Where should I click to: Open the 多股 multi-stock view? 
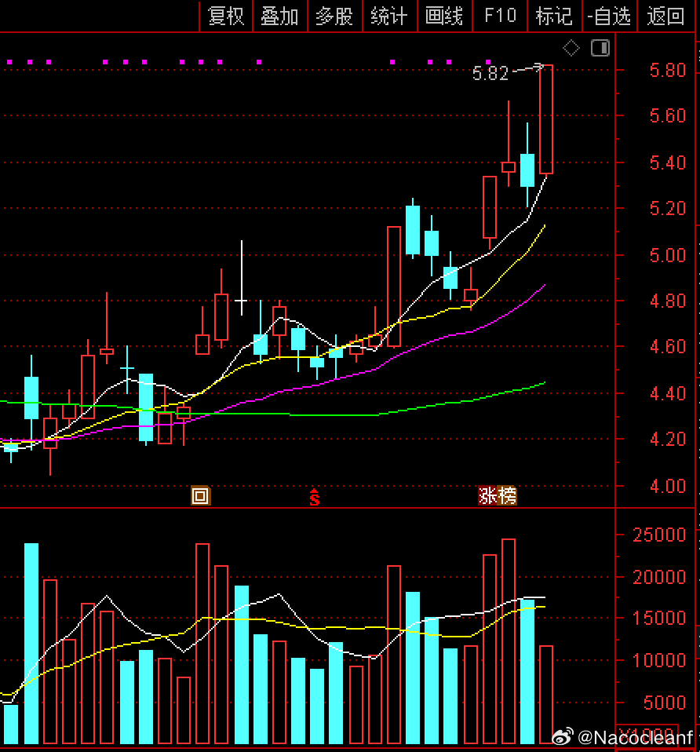pos(334,16)
